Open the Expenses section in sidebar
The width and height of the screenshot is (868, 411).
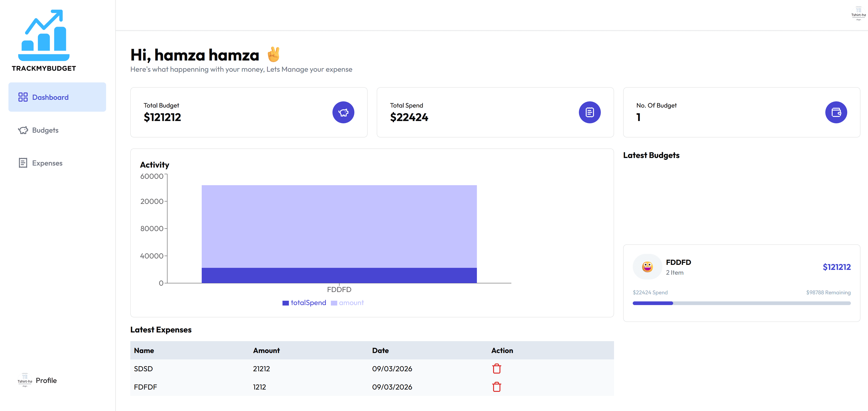[x=47, y=163]
